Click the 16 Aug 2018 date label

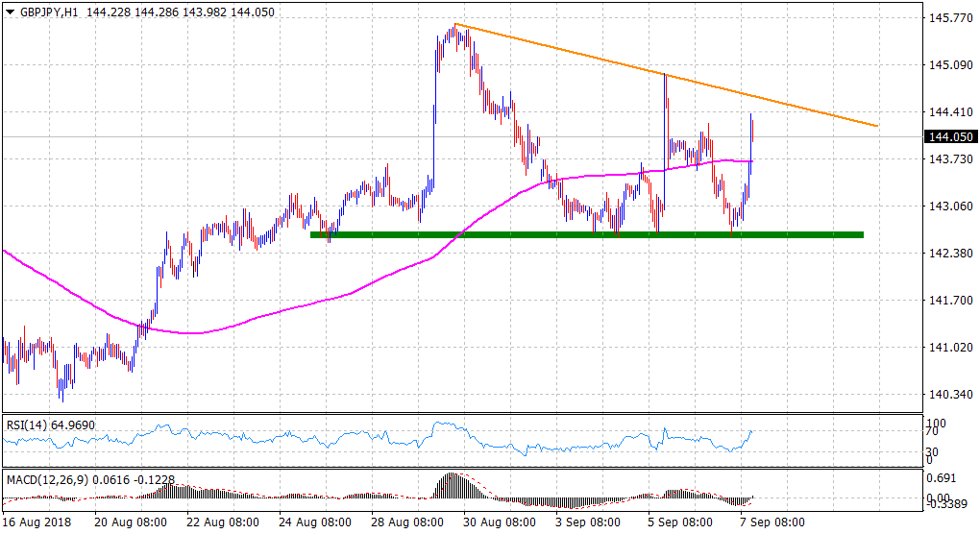point(35,522)
